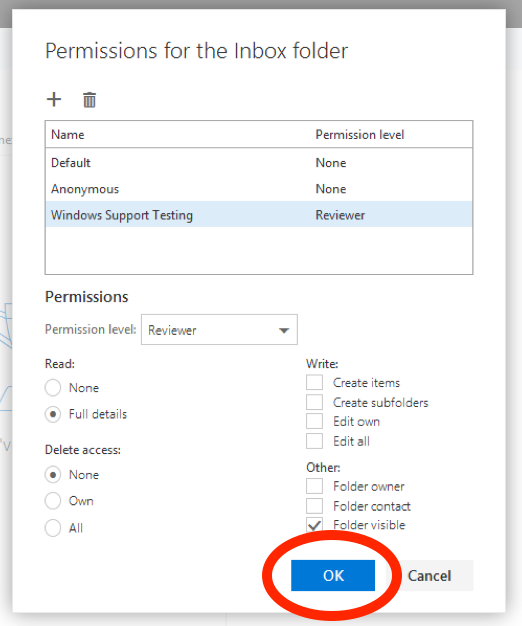Open the Permission level dropdown
The image size is (522, 626).
pos(219,330)
